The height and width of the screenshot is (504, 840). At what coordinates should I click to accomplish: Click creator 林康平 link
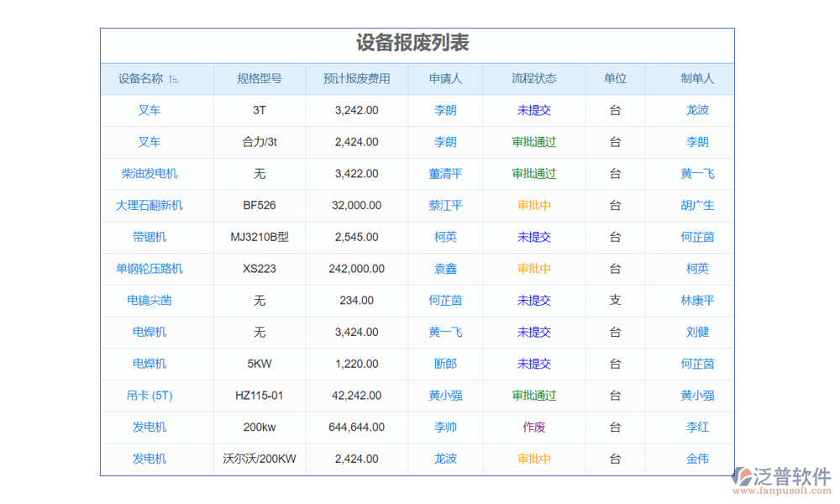697,300
